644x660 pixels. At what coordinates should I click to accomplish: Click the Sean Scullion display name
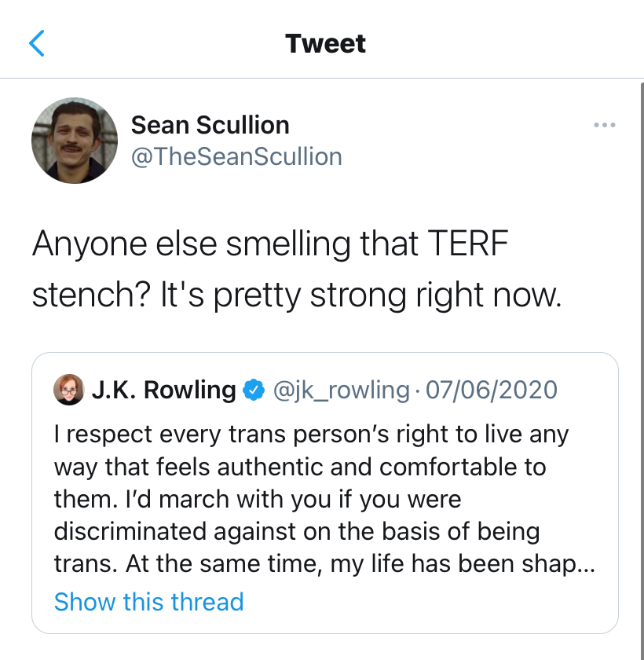coord(210,125)
